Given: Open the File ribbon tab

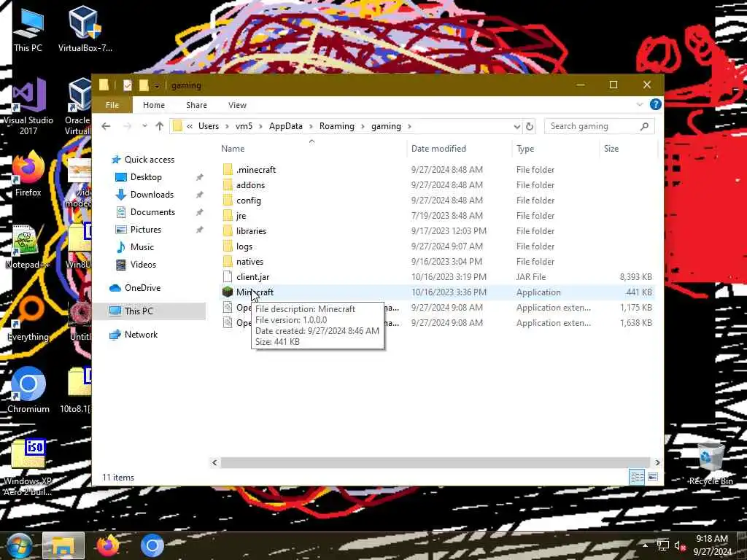Looking at the screenshot, I should 112,105.
